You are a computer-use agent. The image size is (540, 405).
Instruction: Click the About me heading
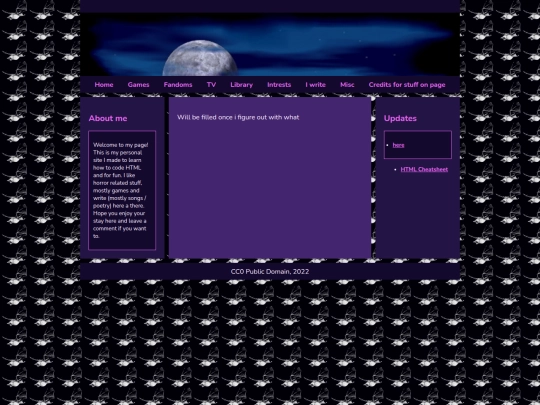pyautogui.click(x=108, y=118)
